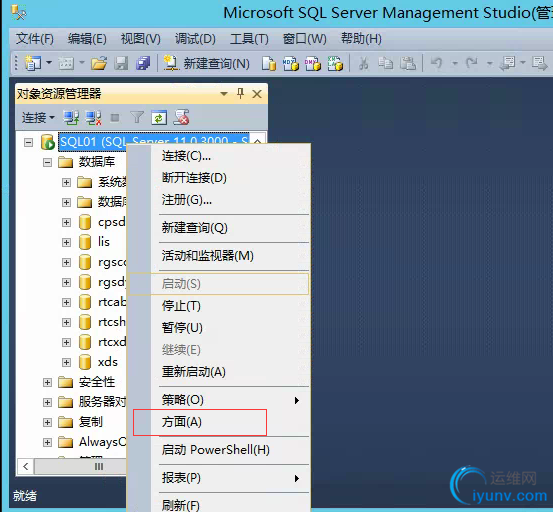Click the Undo arrow icon
The image size is (553, 512).
point(437,63)
